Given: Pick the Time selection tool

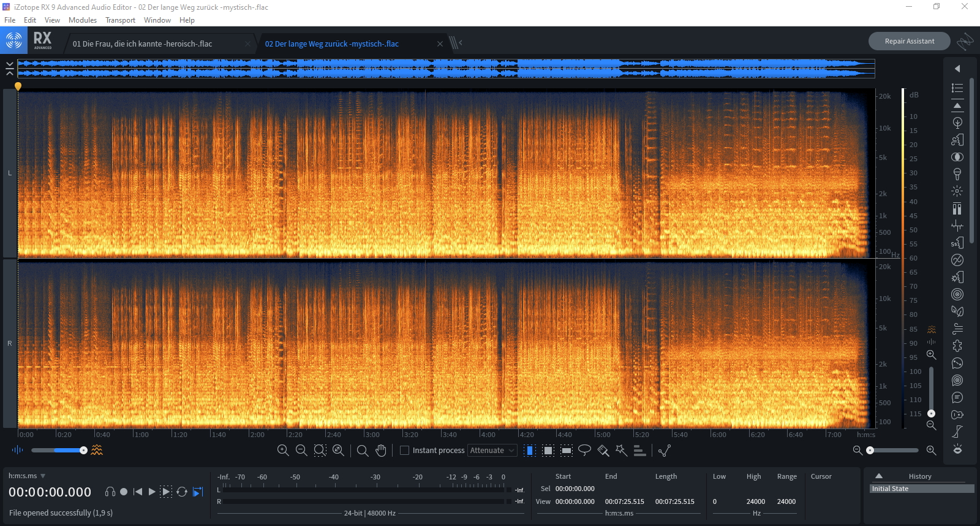Looking at the screenshot, I should [530, 451].
